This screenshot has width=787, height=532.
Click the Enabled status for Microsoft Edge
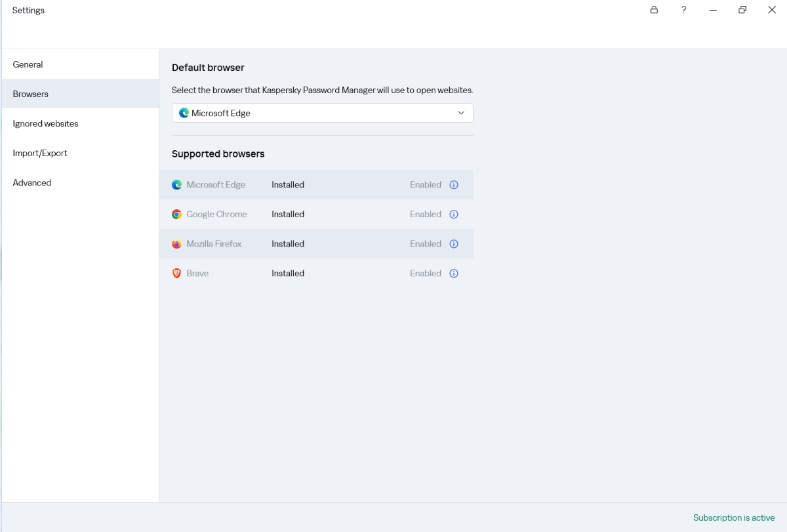pos(426,185)
